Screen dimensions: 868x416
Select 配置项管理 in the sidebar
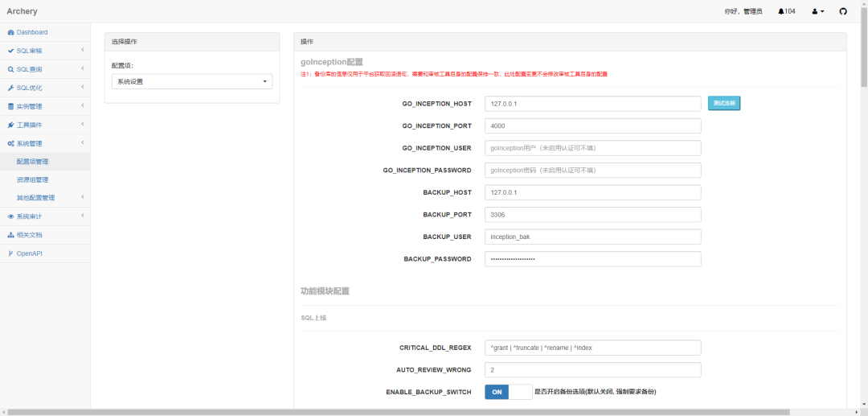[33, 162]
